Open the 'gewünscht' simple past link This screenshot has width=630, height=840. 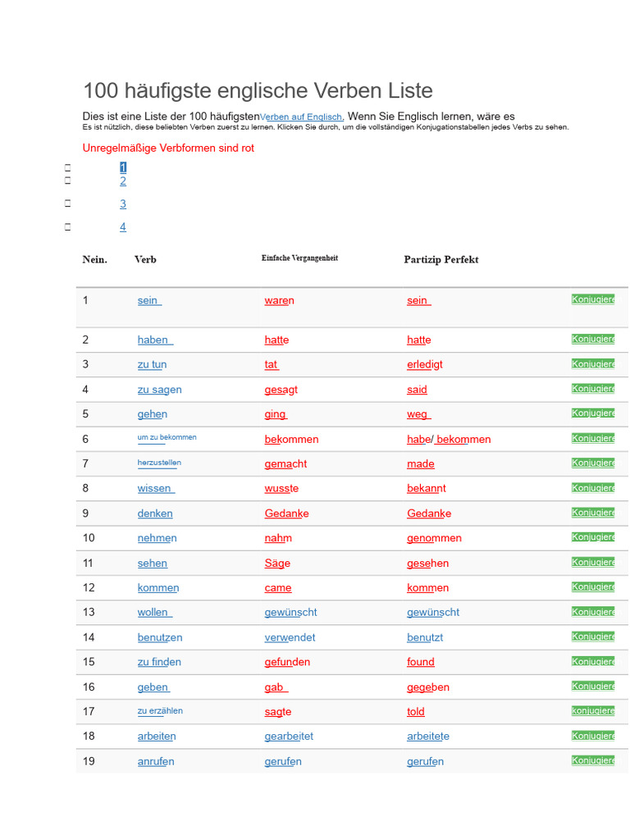point(290,613)
